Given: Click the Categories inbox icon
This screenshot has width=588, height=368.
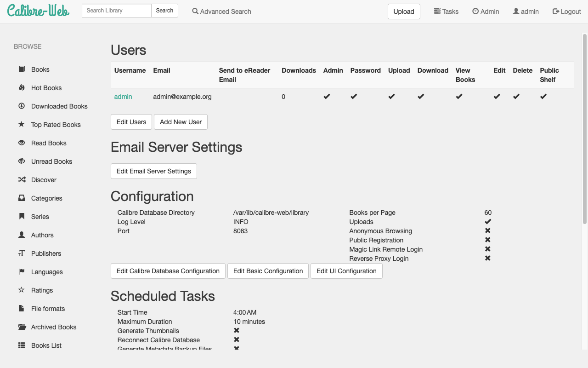Looking at the screenshot, I should [22, 198].
